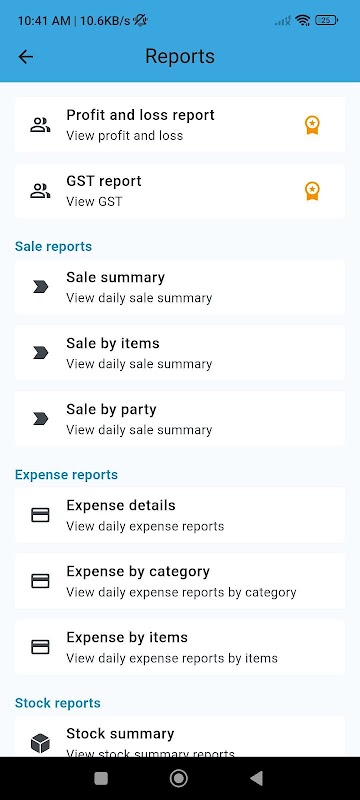Click arrow tag icon beside Sale summary
Image resolution: width=360 pixels, height=800 pixels.
[x=40, y=287]
